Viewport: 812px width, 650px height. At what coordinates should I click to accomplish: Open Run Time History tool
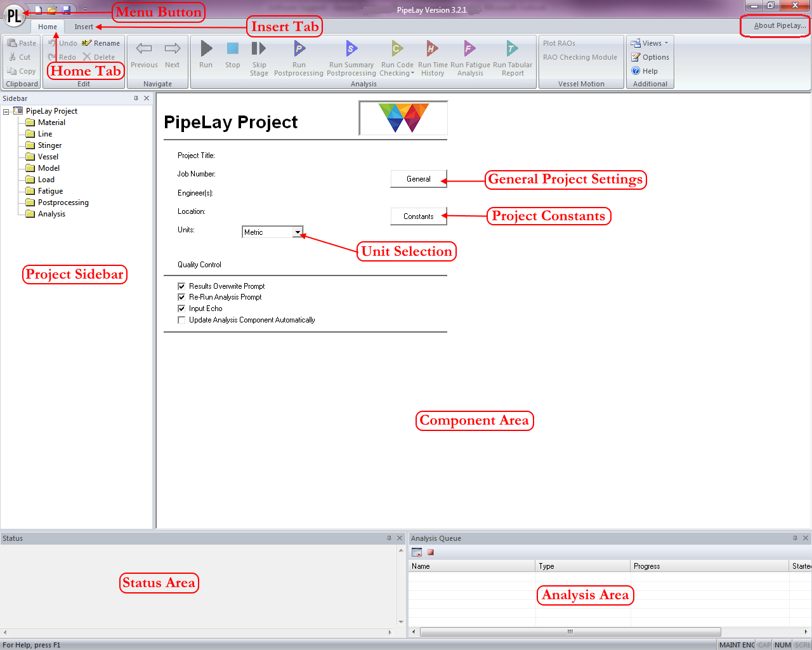[x=432, y=50]
